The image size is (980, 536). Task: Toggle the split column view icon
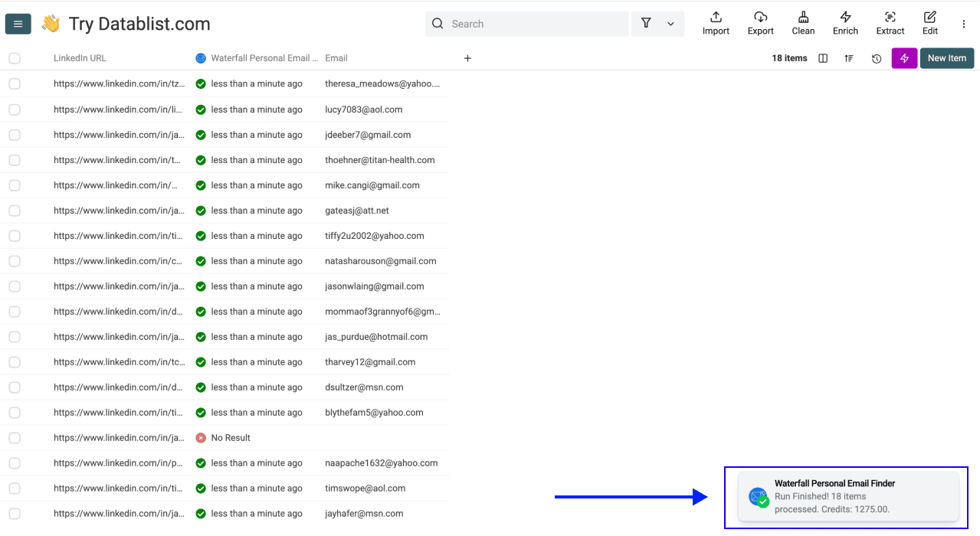pyautogui.click(x=822, y=57)
